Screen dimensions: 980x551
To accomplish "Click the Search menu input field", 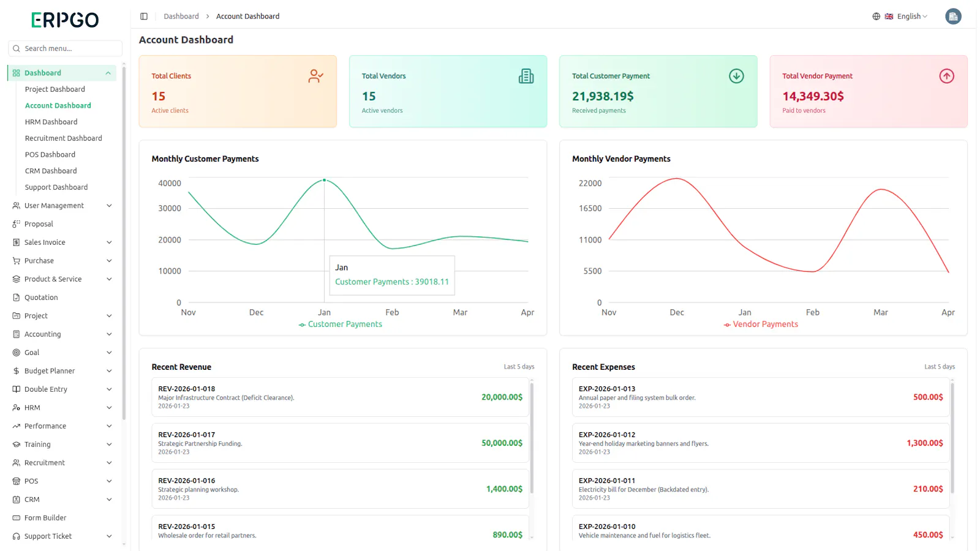I will click(x=65, y=48).
